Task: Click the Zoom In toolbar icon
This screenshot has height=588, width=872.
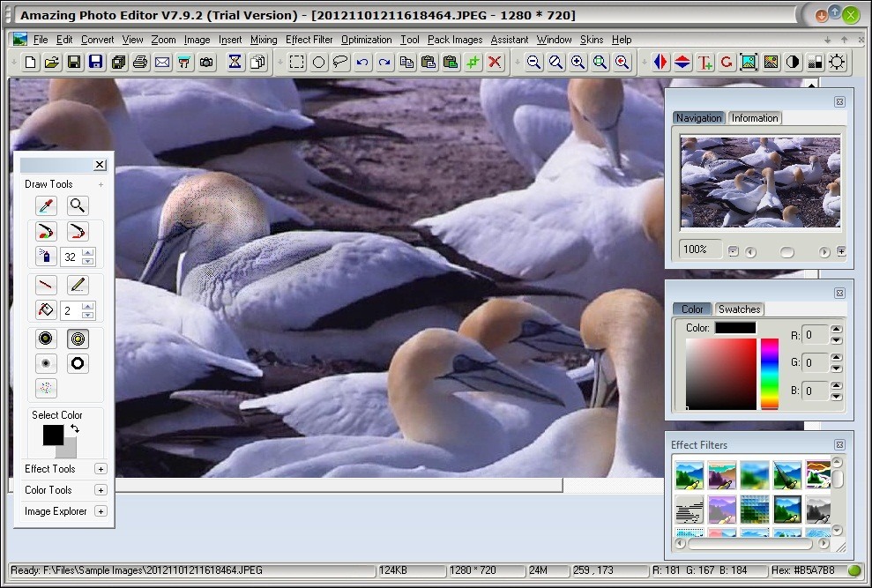Action: pyautogui.click(x=578, y=62)
